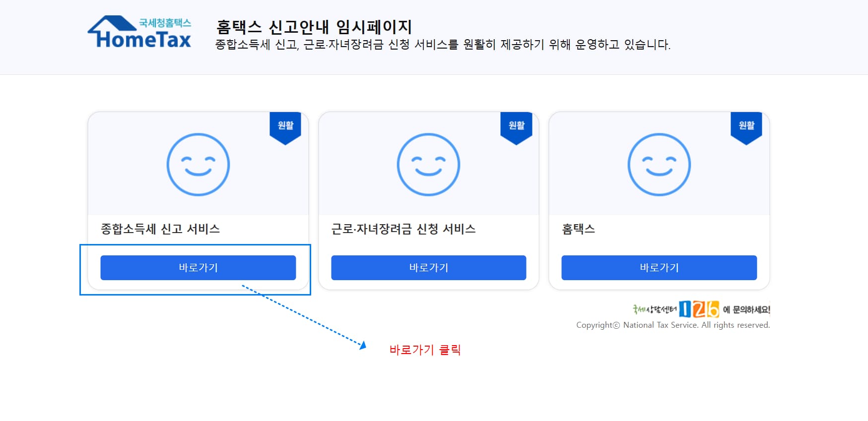Click smiley icon on 근로·자녀장려금 card
This screenshot has height=421, width=868.
[x=428, y=165]
